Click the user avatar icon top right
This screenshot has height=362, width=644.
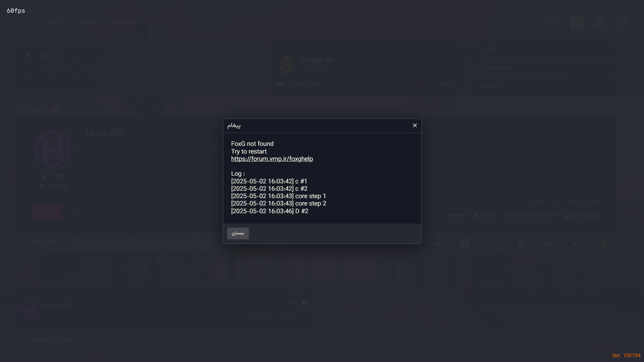[x=577, y=23]
